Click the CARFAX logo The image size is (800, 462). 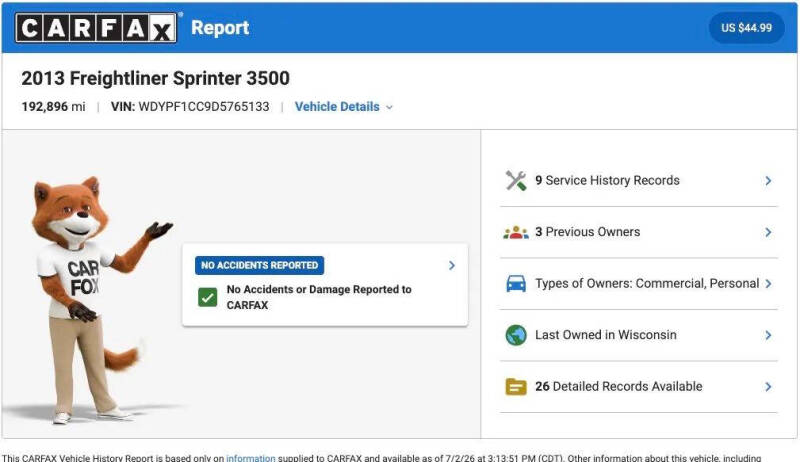(96, 28)
